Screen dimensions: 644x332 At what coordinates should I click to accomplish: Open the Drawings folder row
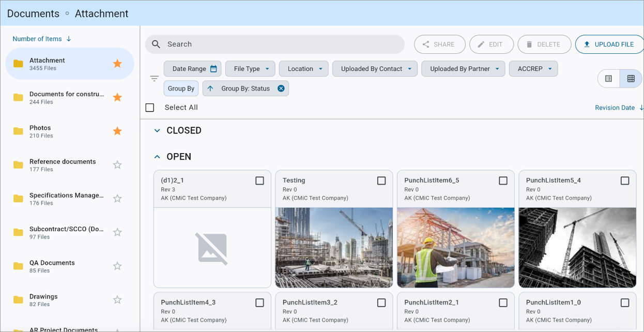tap(70, 300)
